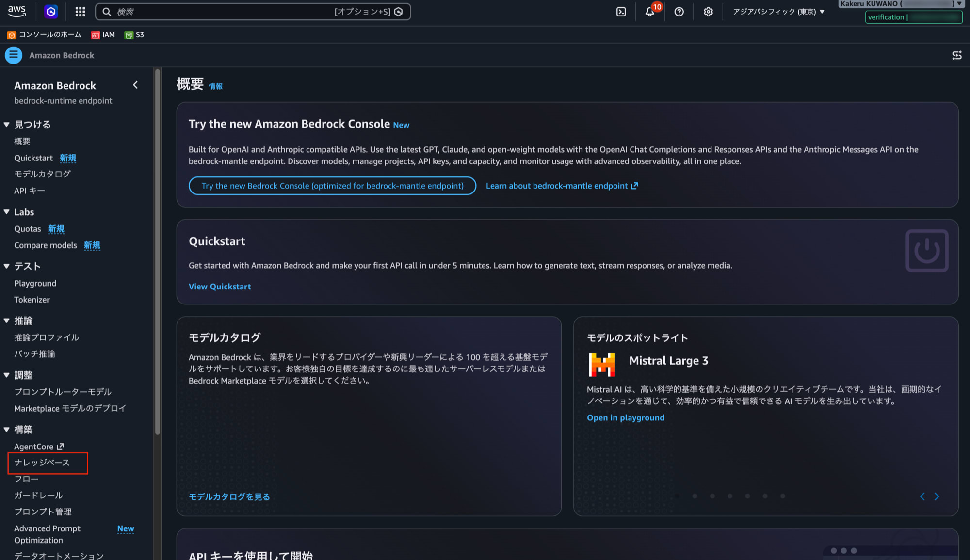Image resolution: width=970 pixels, height=560 pixels.
Task: Show next spotlight model
Action: tap(937, 496)
